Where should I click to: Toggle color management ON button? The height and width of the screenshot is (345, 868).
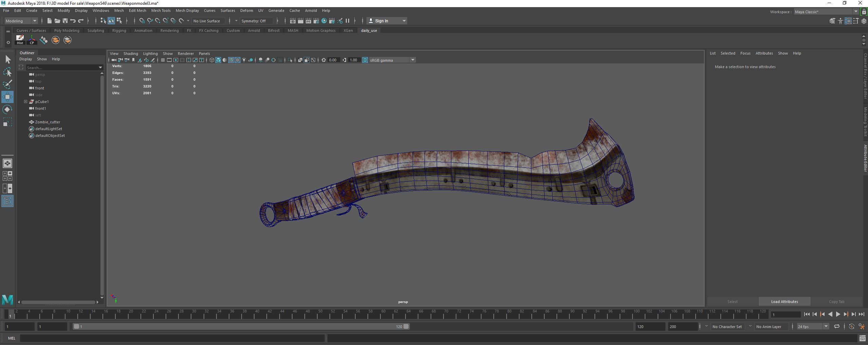point(365,60)
